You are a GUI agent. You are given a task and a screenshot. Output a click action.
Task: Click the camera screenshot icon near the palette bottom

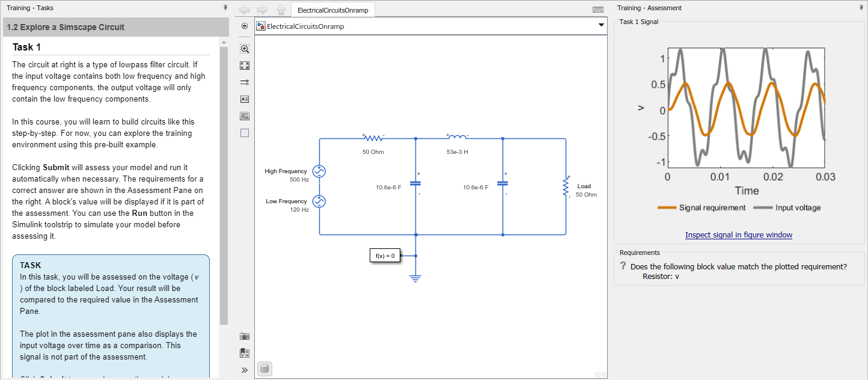coord(244,336)
